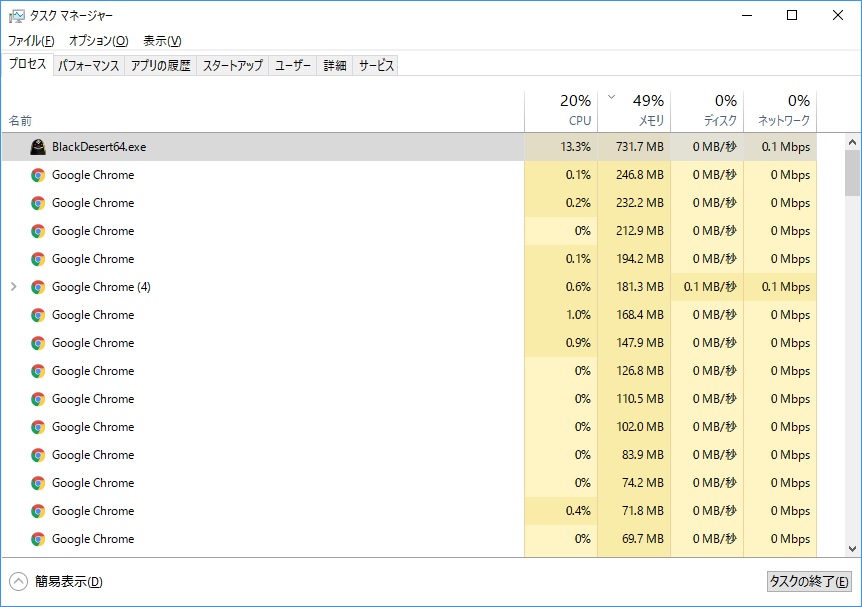Select the BlackDesert64.exe process name

(99, 147)
